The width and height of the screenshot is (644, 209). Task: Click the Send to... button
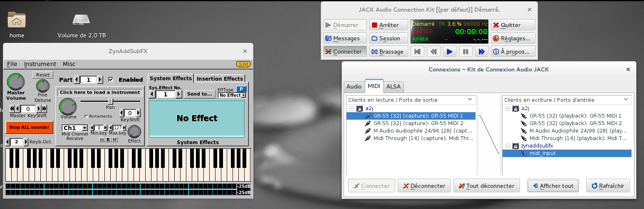(x=200, y=94)
